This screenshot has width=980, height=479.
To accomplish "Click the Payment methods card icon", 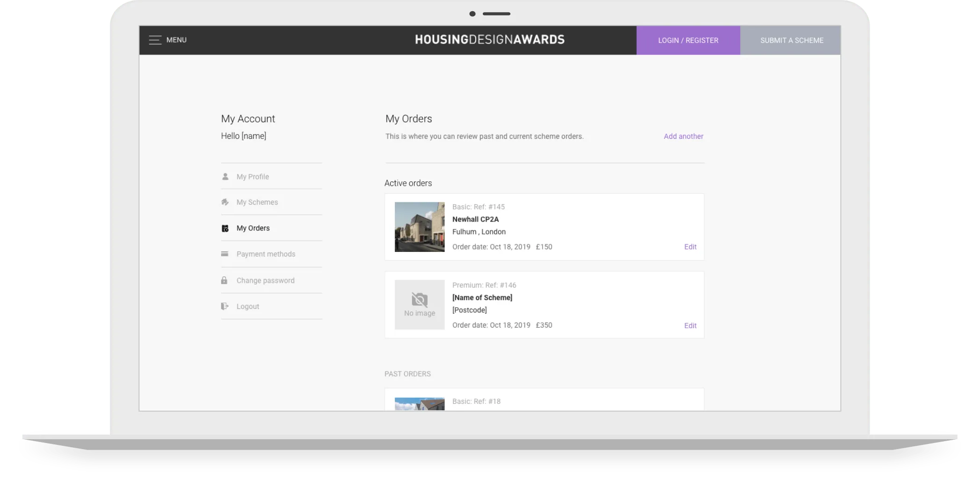I will pos(225,254).
